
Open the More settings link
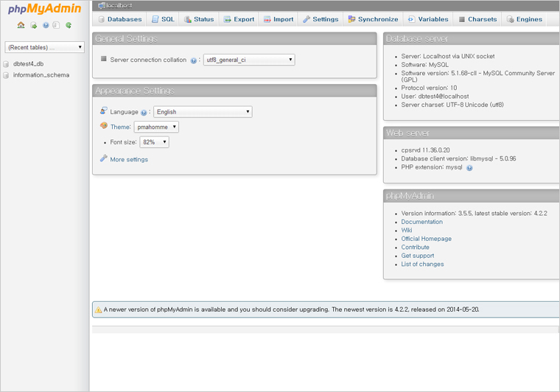pos(128,159)
